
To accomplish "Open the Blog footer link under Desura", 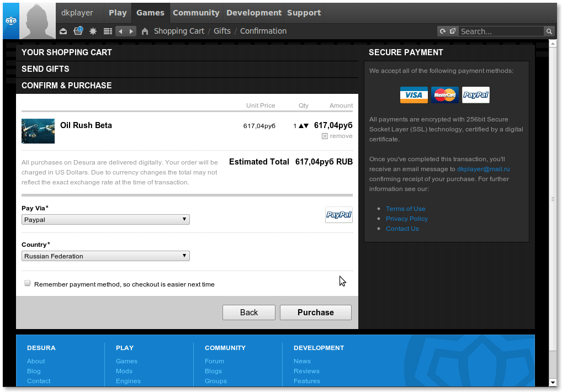I will (34, 371).
